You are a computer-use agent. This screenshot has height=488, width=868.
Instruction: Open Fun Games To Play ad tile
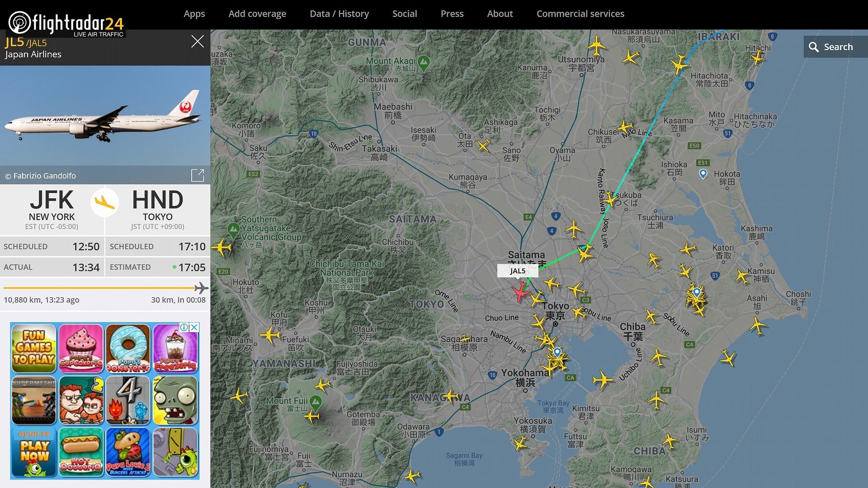click(34, 348)
